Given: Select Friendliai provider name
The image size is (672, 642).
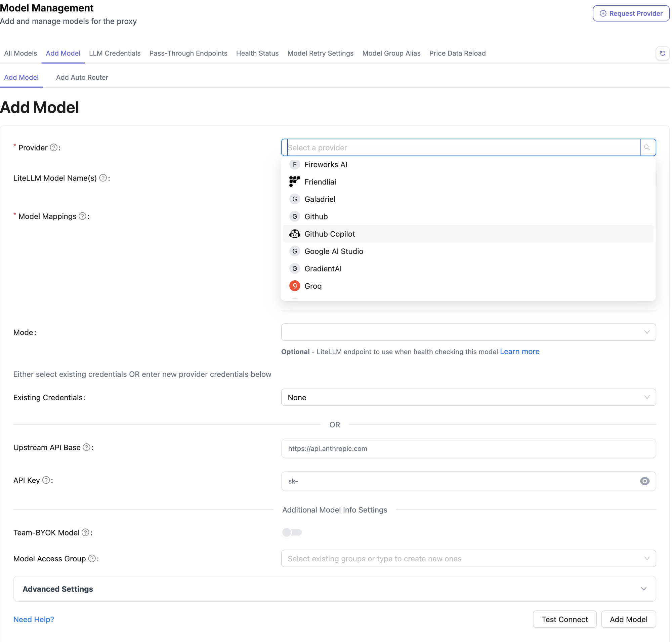Looking at the screenshot, I should (320, 182).
